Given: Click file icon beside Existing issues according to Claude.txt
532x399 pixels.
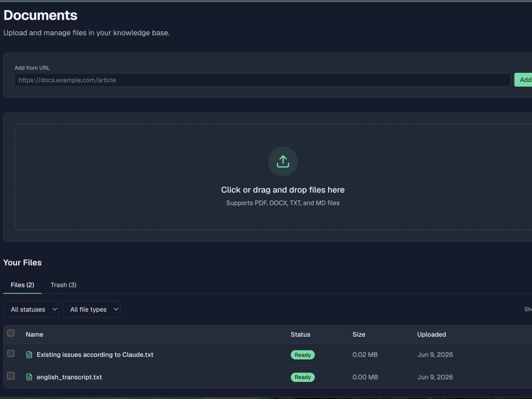Looking at the screenshot, I should [29, 354].
